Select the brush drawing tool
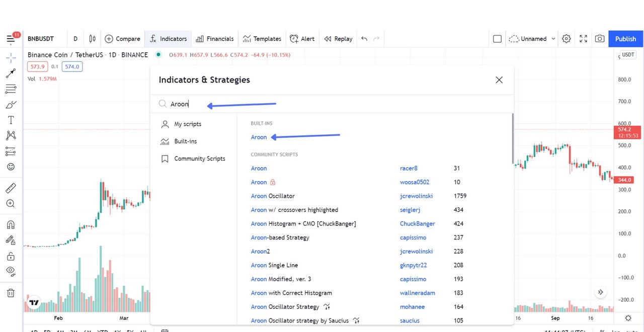Image resolution: width=644 pixels, height=332 pixels. click(x=11, y=105)
